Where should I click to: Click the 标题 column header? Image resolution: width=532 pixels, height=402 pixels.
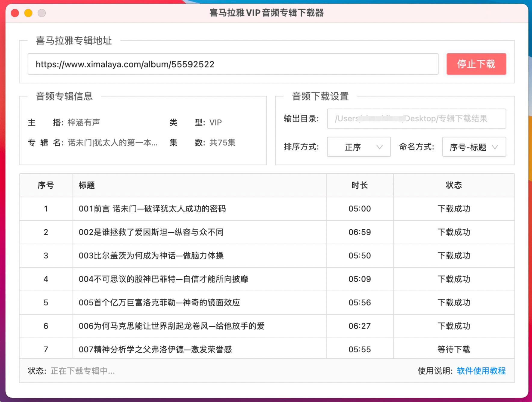tap(199, 185)
